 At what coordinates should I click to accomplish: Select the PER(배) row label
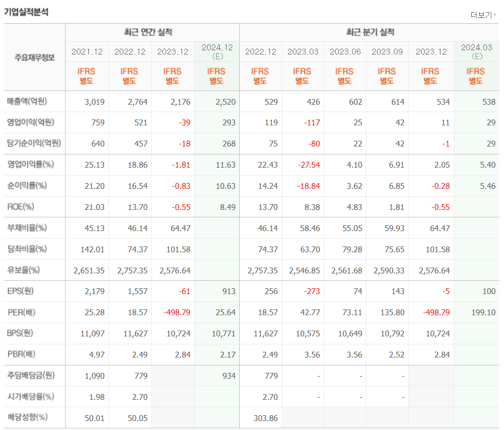tap(21, 312)
